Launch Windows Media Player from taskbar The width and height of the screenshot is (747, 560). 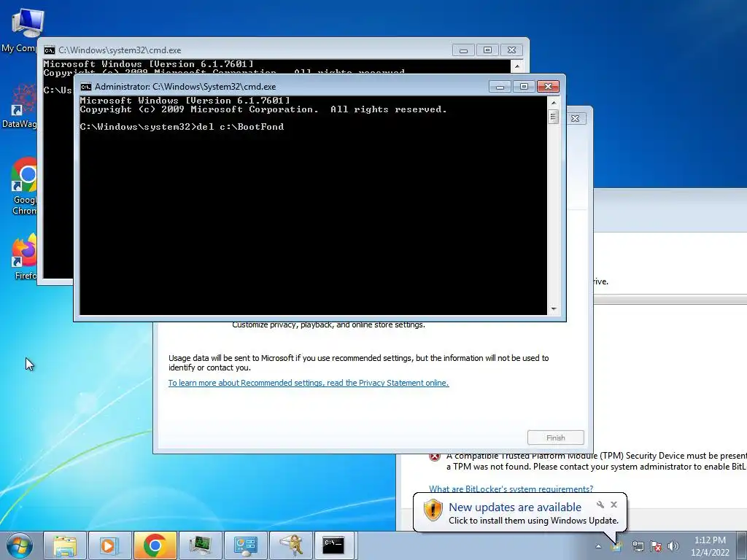[x=109, y=545]
